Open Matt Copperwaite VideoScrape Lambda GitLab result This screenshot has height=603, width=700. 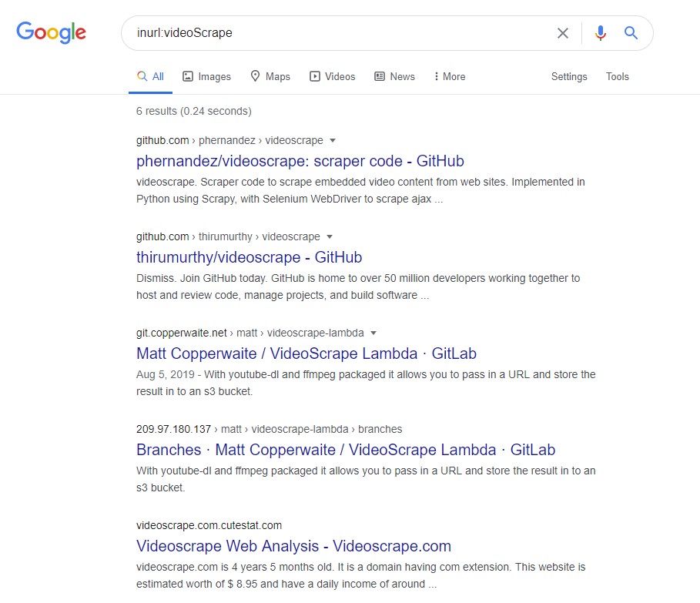[x=306, y=353]
